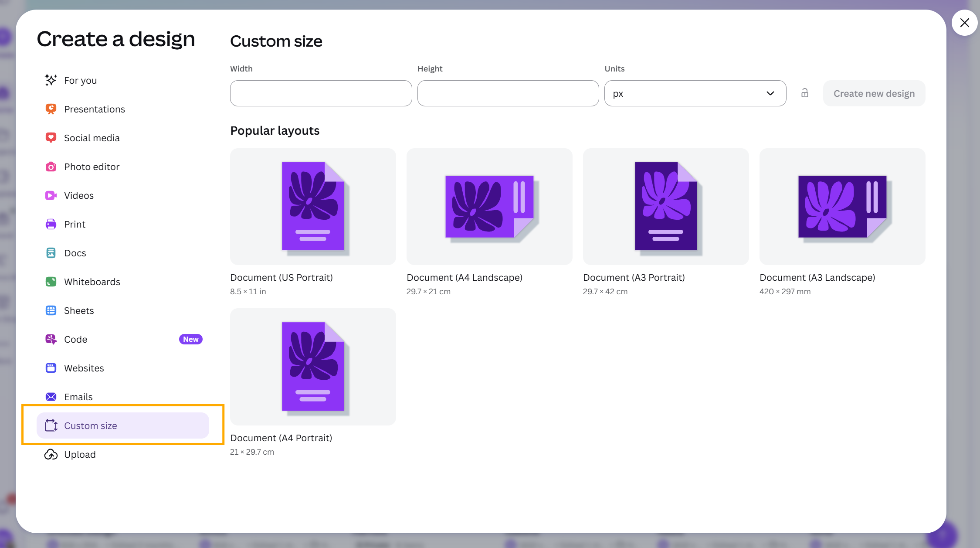Toggle the aspect ratio lock icon
The height and width of the screenshot is (548, 980).
click(805, 93)
